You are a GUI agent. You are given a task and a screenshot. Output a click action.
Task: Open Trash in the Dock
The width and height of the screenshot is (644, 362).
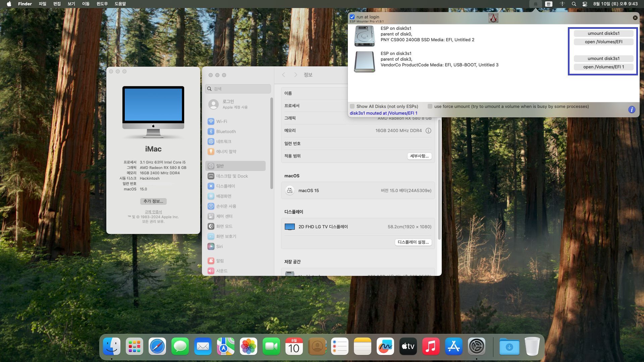coord(532,346)
